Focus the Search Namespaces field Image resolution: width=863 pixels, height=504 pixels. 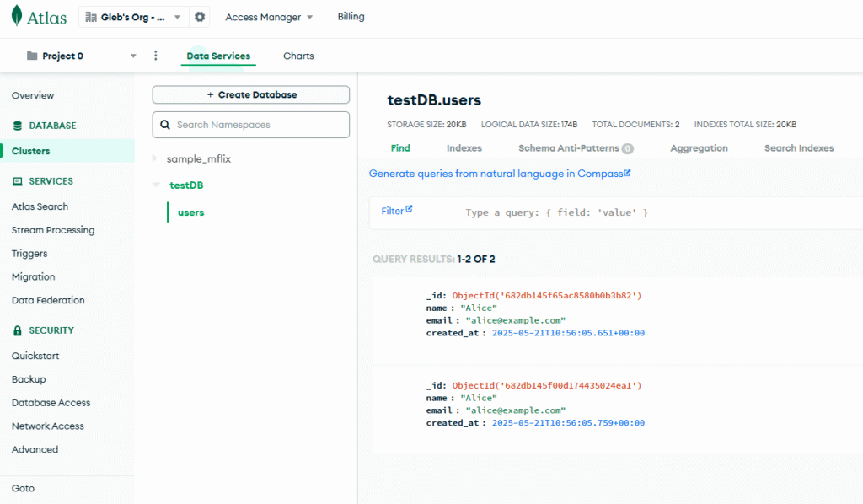pos(251,125)
